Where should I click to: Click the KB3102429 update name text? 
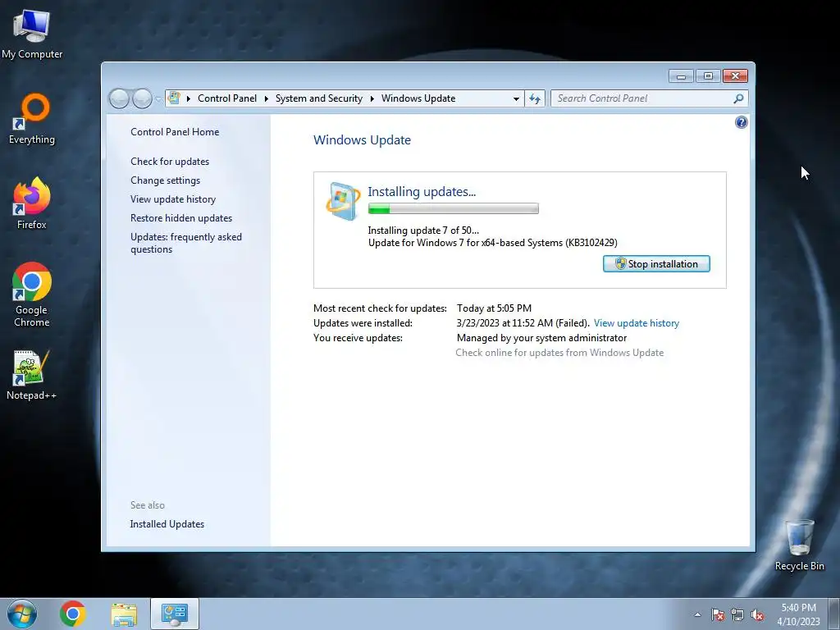[x=493, y=243]
